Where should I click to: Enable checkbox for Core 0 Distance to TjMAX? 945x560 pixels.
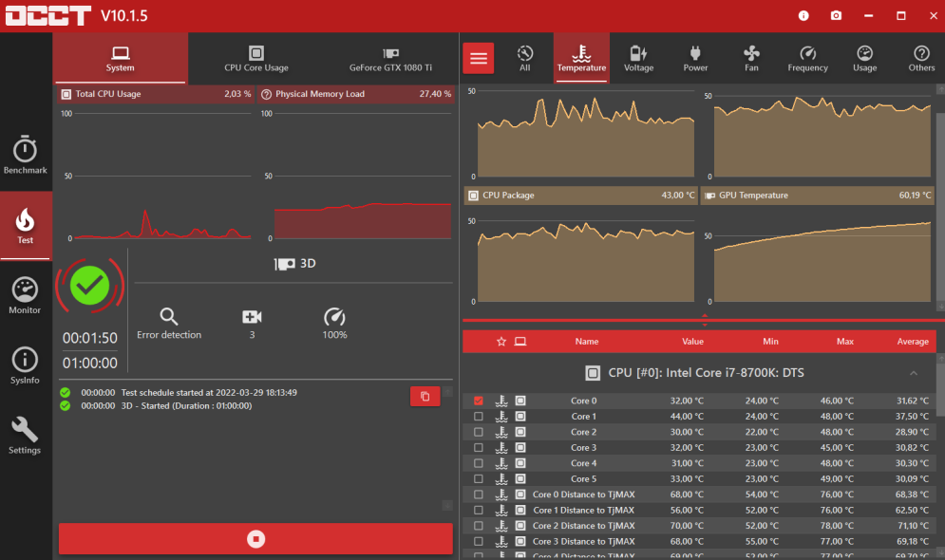[479, 495]
